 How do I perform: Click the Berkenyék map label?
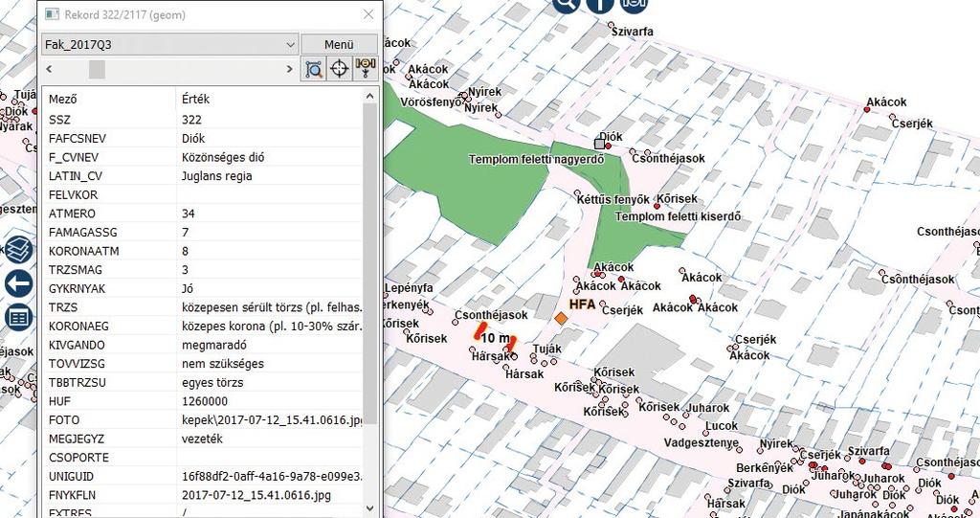pyautogui.click(x=765, y=468)
